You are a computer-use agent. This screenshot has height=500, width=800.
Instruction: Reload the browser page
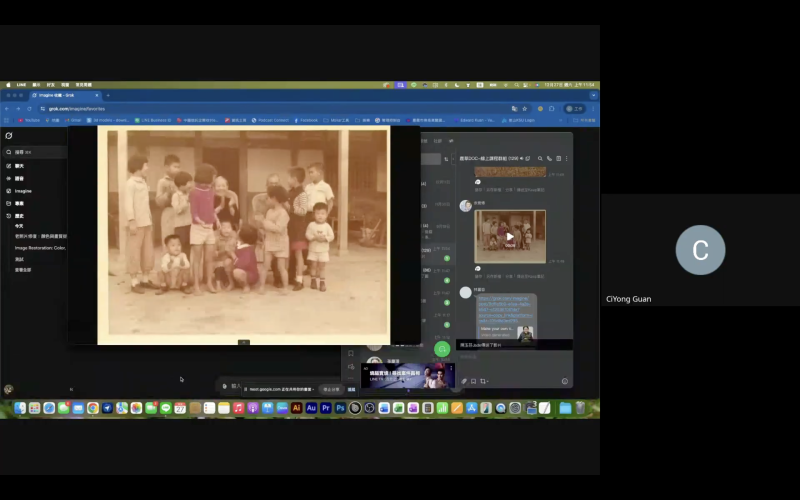click(x=28, y=108)
